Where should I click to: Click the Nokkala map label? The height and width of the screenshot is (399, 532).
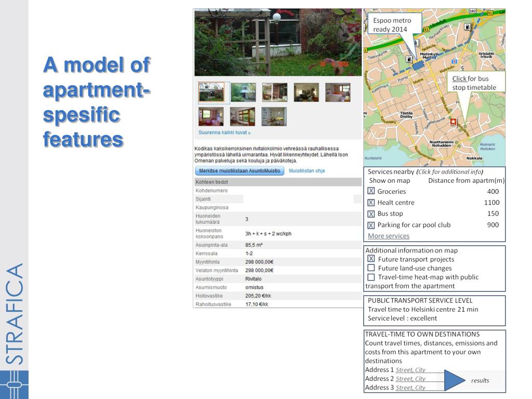pos(474,158)
